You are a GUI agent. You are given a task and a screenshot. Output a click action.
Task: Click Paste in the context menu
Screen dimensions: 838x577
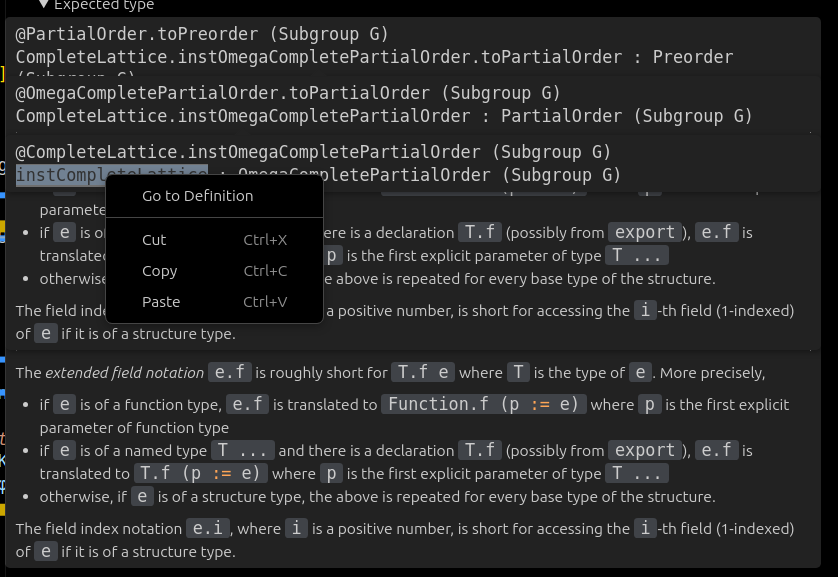pyautogui.click(x=160, y=302)
